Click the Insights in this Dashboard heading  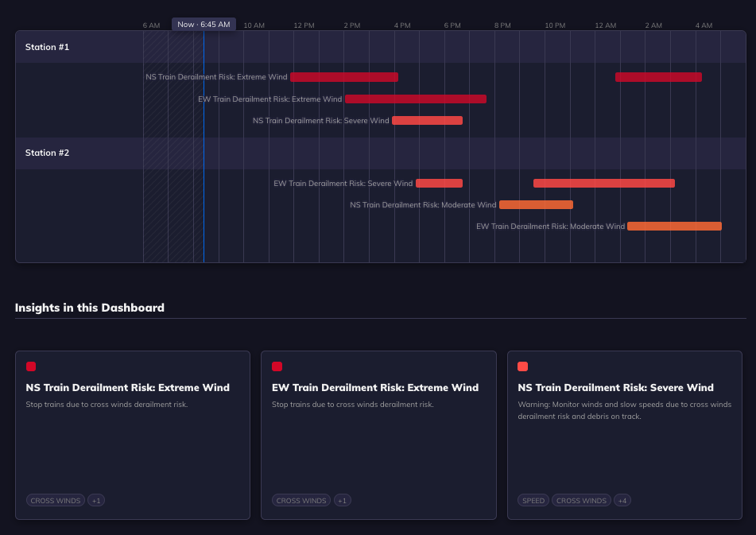pos(90,308)
